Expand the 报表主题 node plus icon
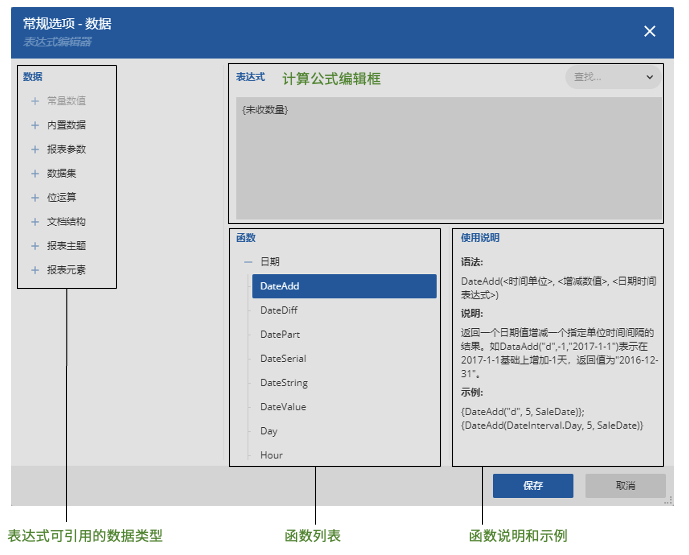Screen dimensions: 689x555 point(35,246)
